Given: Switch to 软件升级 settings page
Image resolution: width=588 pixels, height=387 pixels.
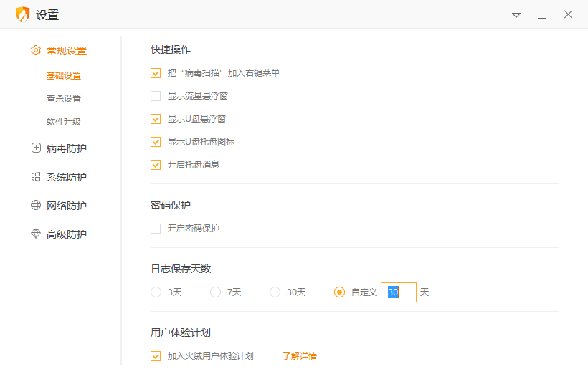Looking at the screenshot, I should [64, 122].
